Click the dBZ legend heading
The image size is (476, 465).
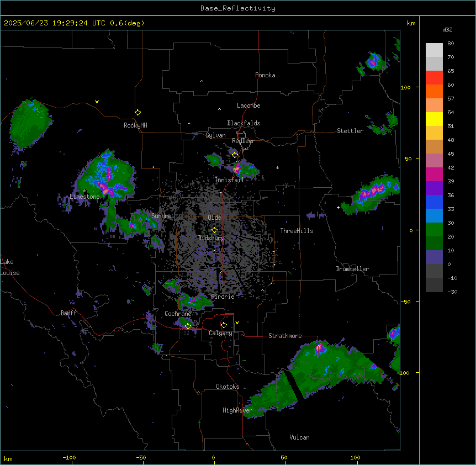coord(447,30)
